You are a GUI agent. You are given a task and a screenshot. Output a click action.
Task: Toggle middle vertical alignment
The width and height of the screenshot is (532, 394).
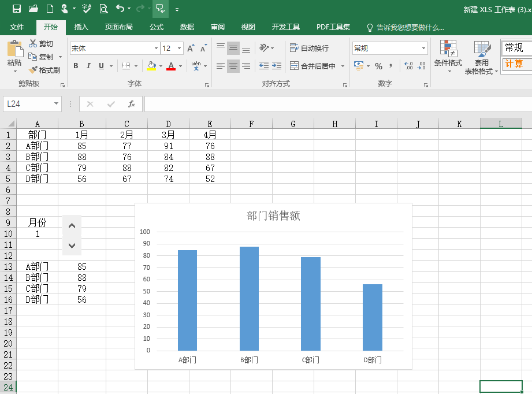(233, 48)
